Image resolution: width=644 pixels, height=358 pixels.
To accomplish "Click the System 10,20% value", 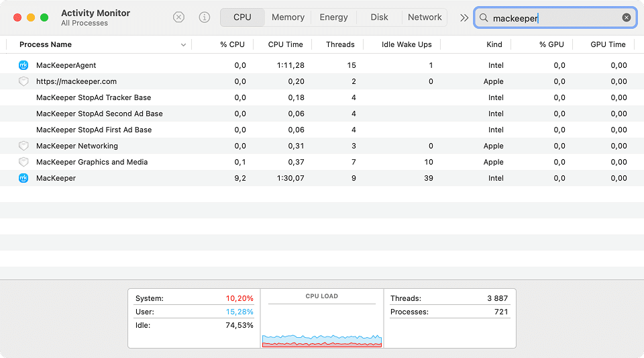I will [239, 298].
